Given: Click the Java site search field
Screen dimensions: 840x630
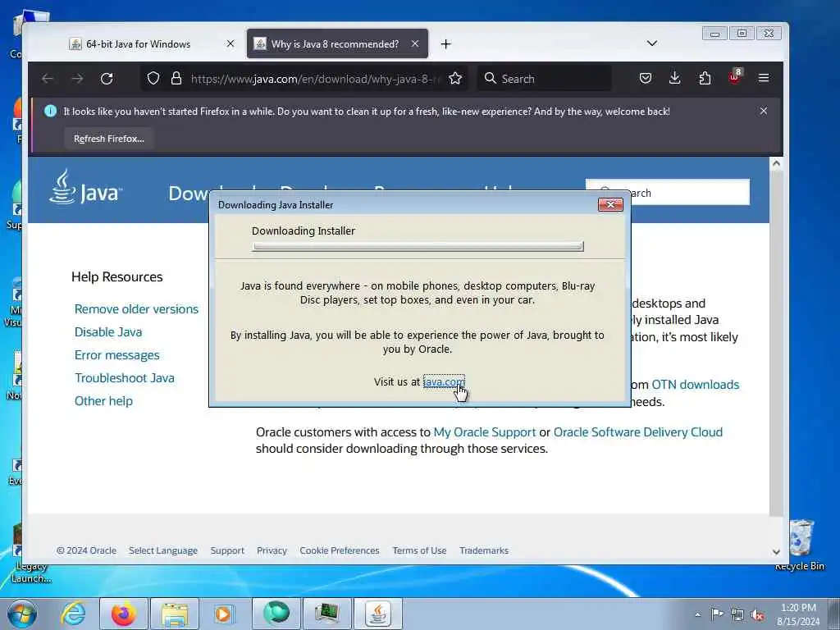Looking at the screenshot, I should pyautogui.click(x=668, y=192).
